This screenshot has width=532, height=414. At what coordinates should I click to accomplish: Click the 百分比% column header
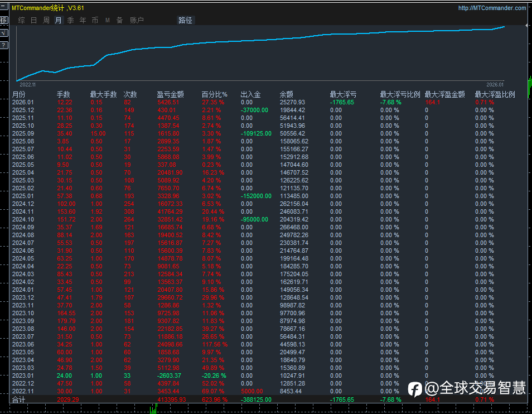215,94
